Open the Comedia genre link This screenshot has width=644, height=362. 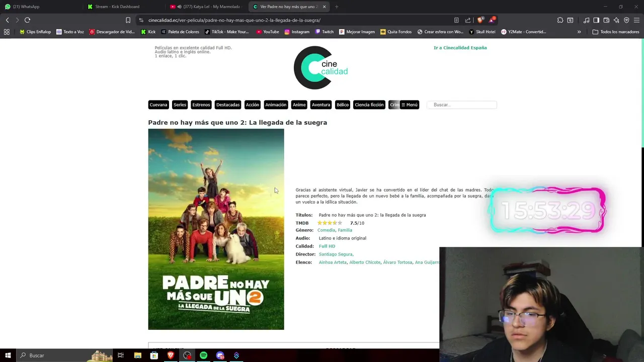coord(326,230)
